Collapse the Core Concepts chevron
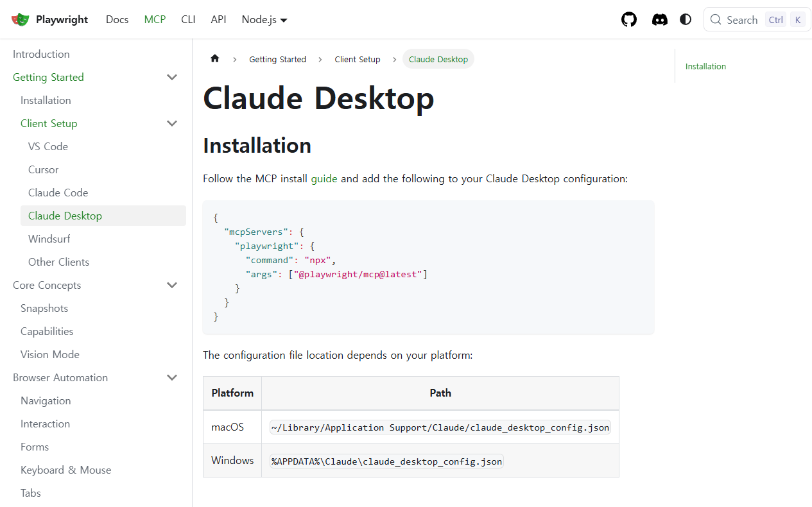The width and height of the screenshot is (812, 507). tap(172, 285)
